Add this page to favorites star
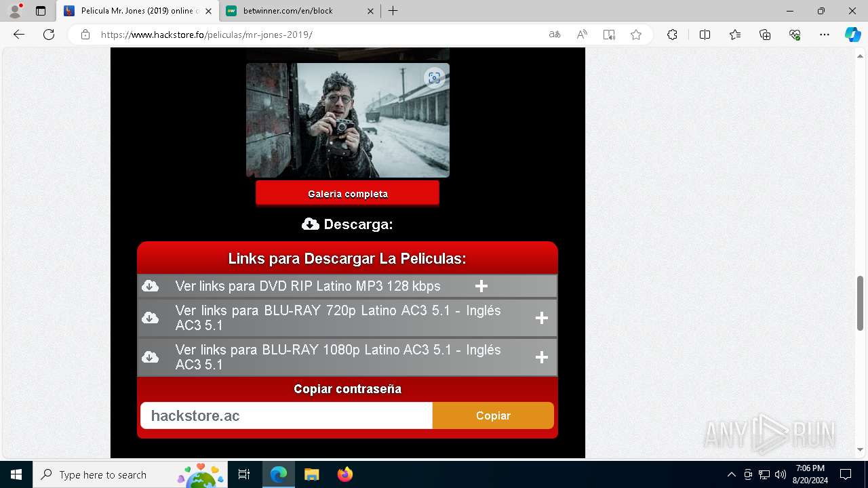This screenshot has width=868, height=488. coord(636,35)
